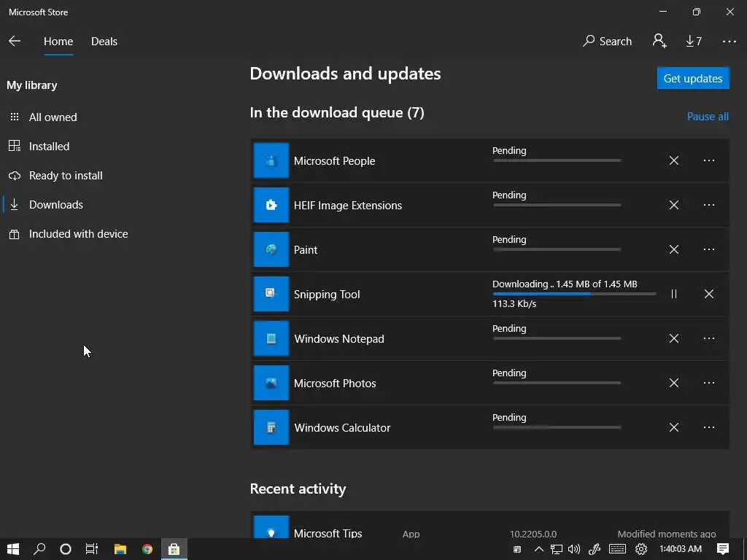This screenshot has height=560, width=747.
Task: Open more options for Paint
Action: click(x=709, y=249)
